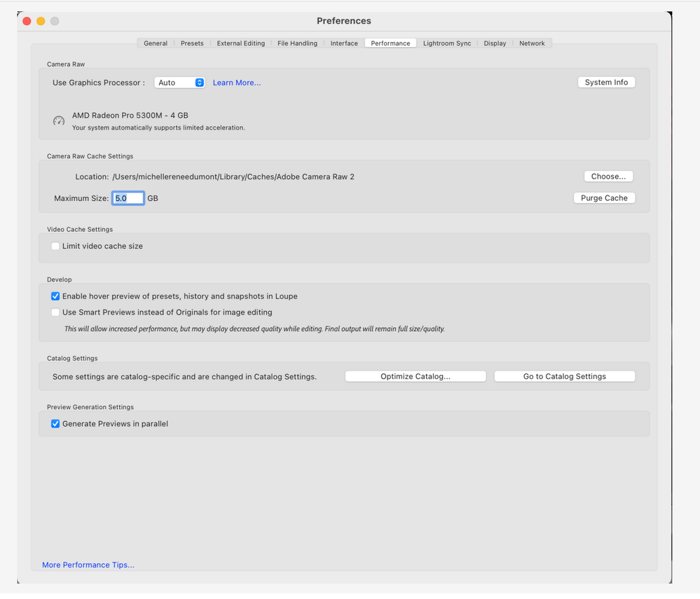This screenshot has width=700, height=599.
Task: Click the Optimize Catalog... button
Action: (416, 376)
